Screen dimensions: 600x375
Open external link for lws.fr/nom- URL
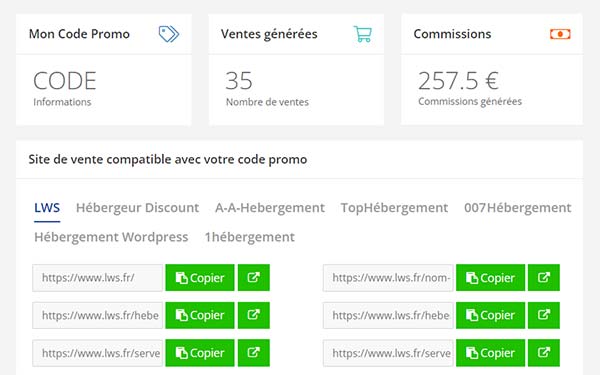click(x=544, y=277)
